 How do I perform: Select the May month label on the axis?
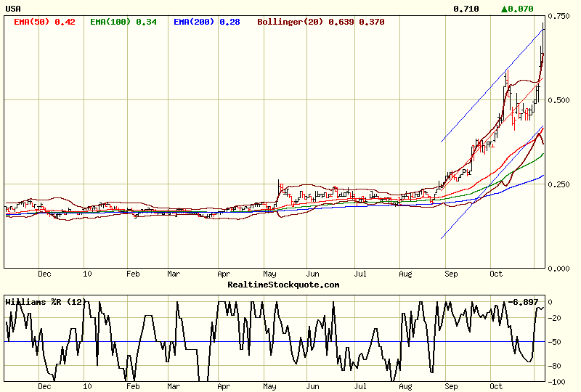(x=270, y=274)
